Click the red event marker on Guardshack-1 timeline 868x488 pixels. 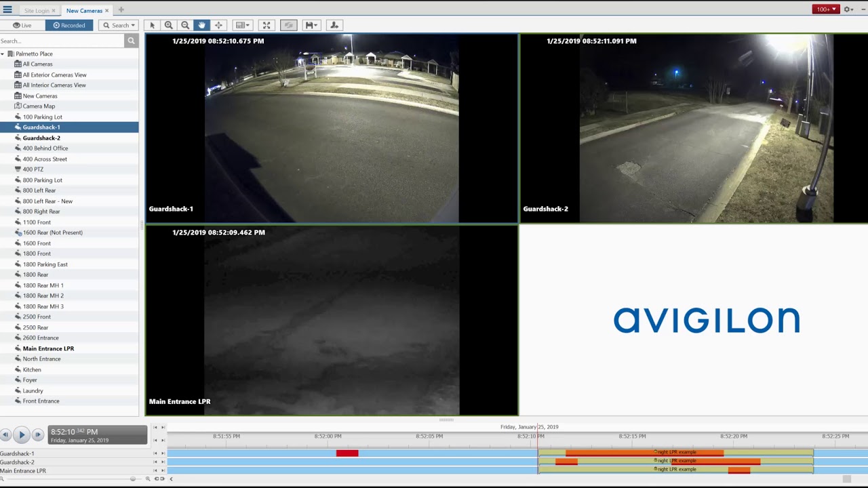[x=347, y=453]
